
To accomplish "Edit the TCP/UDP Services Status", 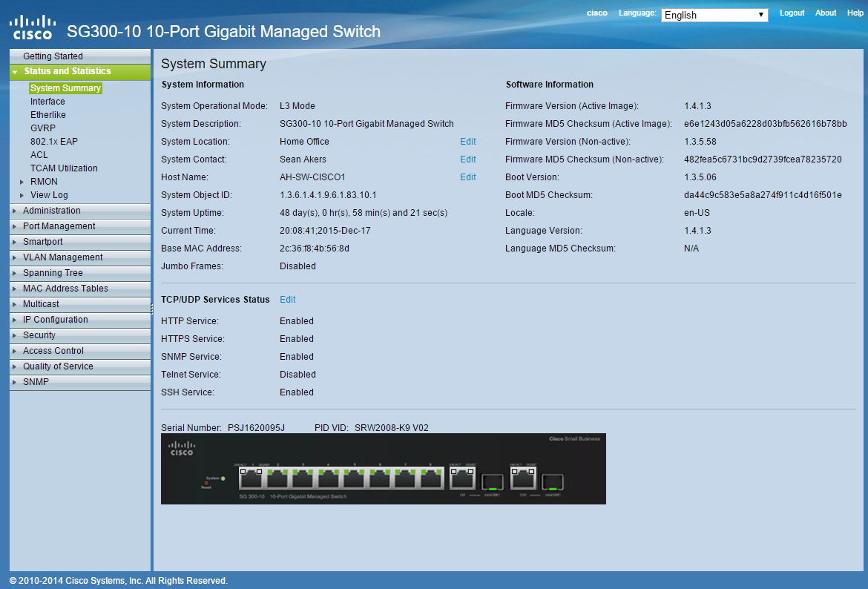I will click(287, 299).
